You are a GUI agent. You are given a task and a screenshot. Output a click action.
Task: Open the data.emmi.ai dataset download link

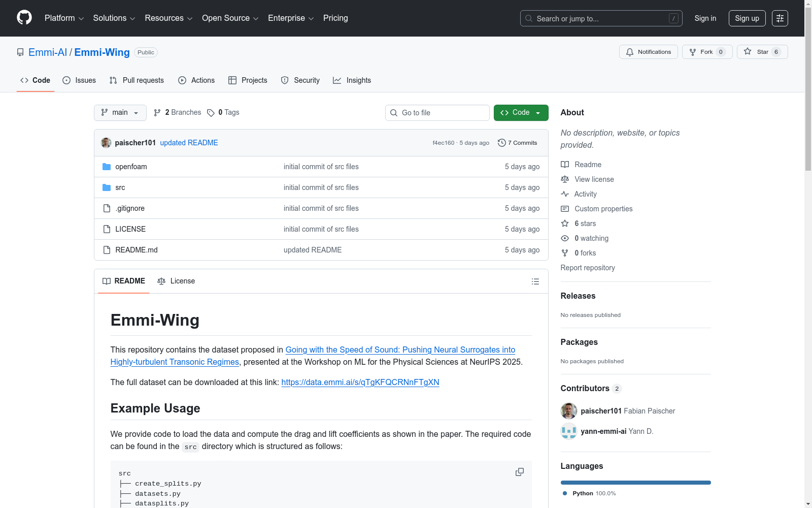(x=360, y=382)
